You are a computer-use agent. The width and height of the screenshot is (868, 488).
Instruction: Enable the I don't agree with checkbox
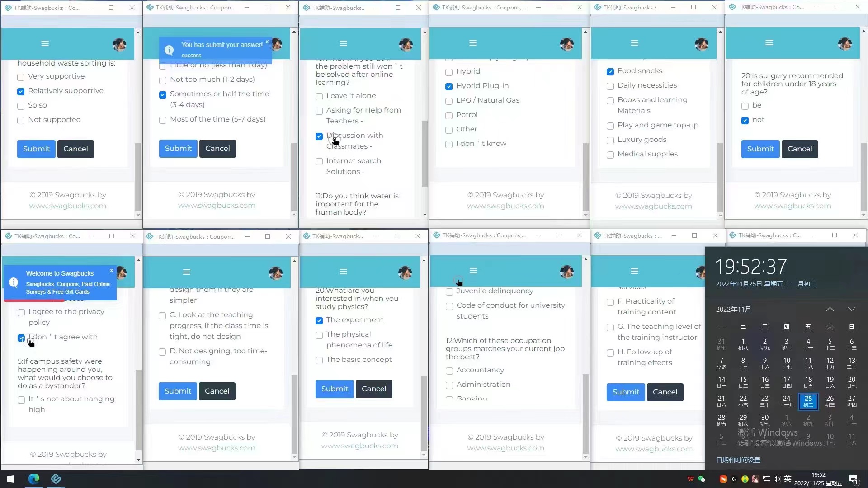[x=21, y=337]
